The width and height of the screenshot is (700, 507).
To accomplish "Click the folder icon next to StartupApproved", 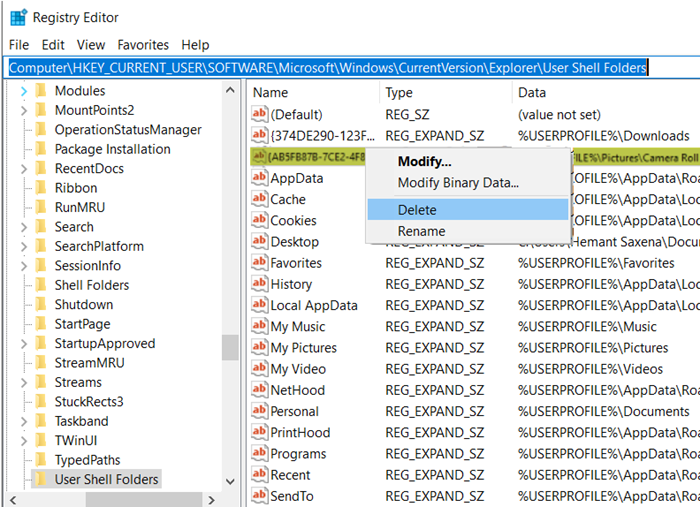I will 41,343.
